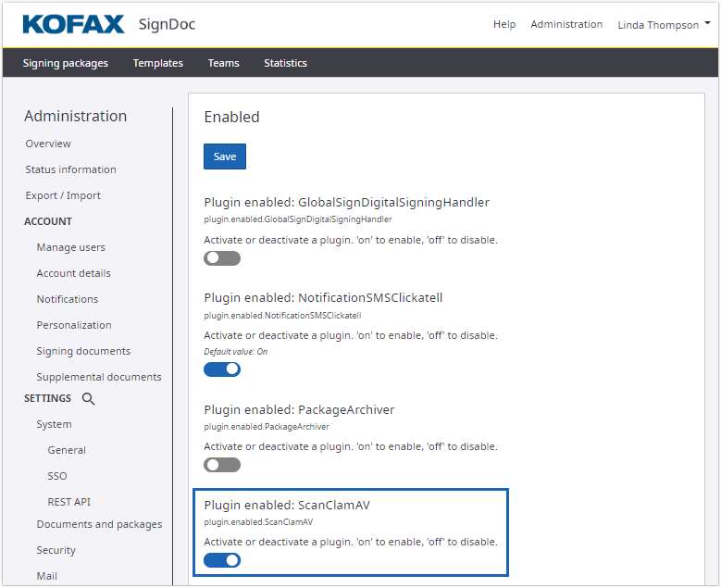Open the Statistics tab
This screenshot has width=721, height=588.
coord(285,63)
